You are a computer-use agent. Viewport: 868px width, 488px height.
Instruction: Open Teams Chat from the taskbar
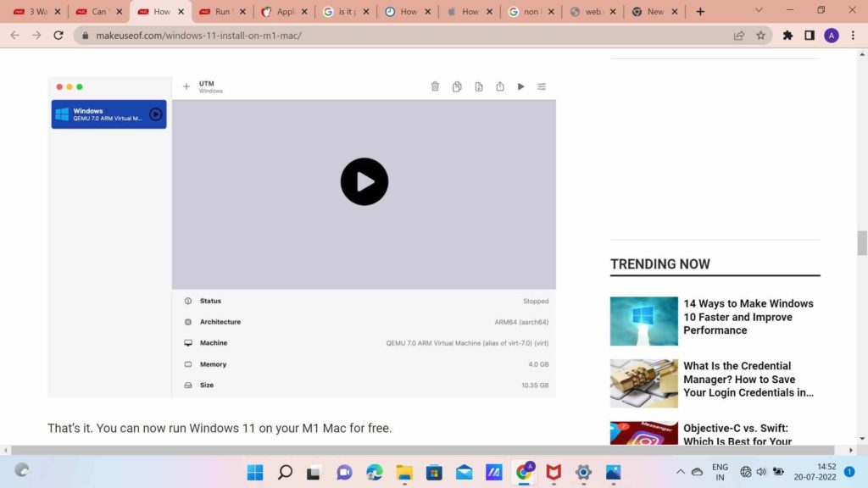344,472
